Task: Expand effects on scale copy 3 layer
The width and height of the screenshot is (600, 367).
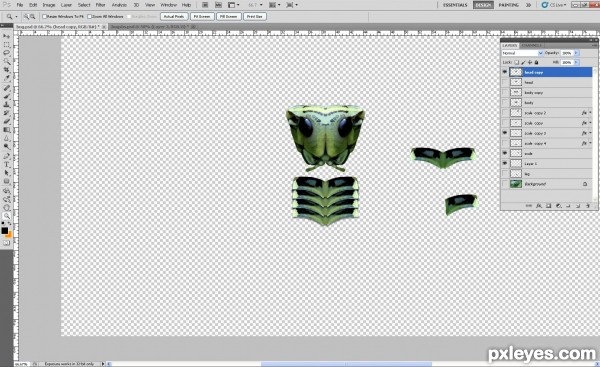Action: click(590, 133)
